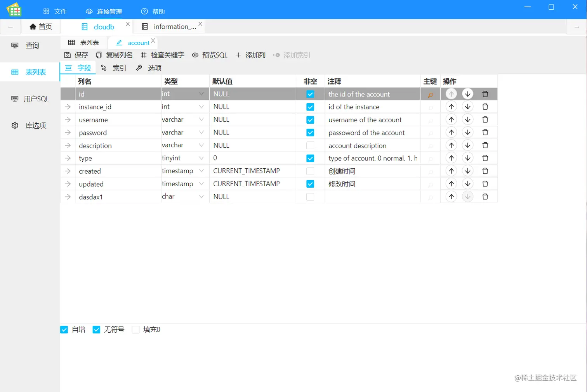Screen dimensions: 587x392
Task: Edit the default value field for type
Action: click(253, 158)
